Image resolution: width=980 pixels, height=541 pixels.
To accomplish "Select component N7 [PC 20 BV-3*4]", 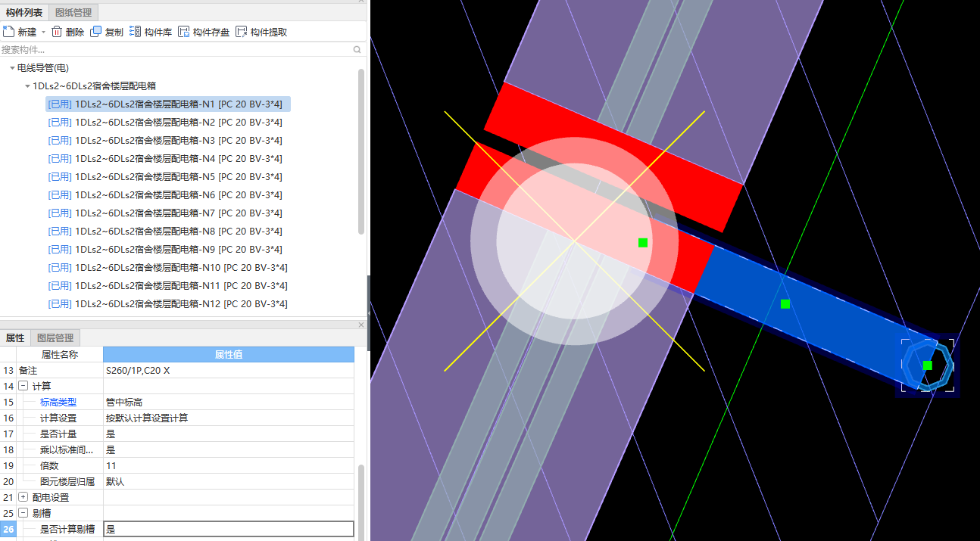I will pos(165,213).
